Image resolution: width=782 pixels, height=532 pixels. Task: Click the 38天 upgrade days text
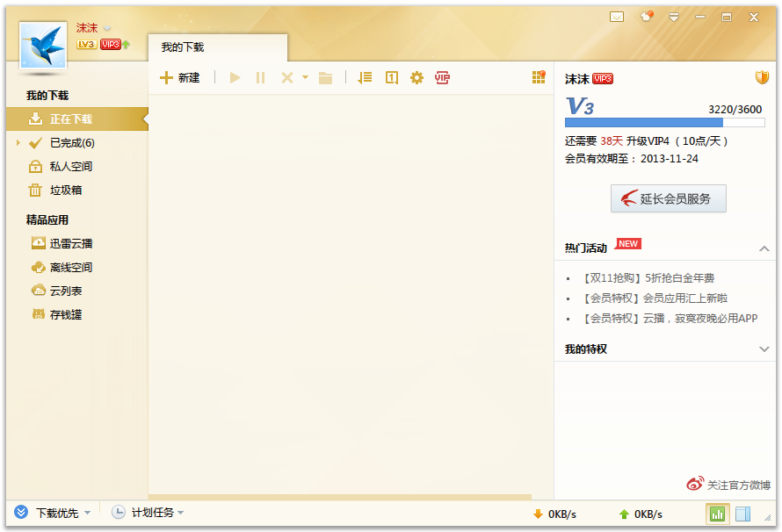point(612,141)
